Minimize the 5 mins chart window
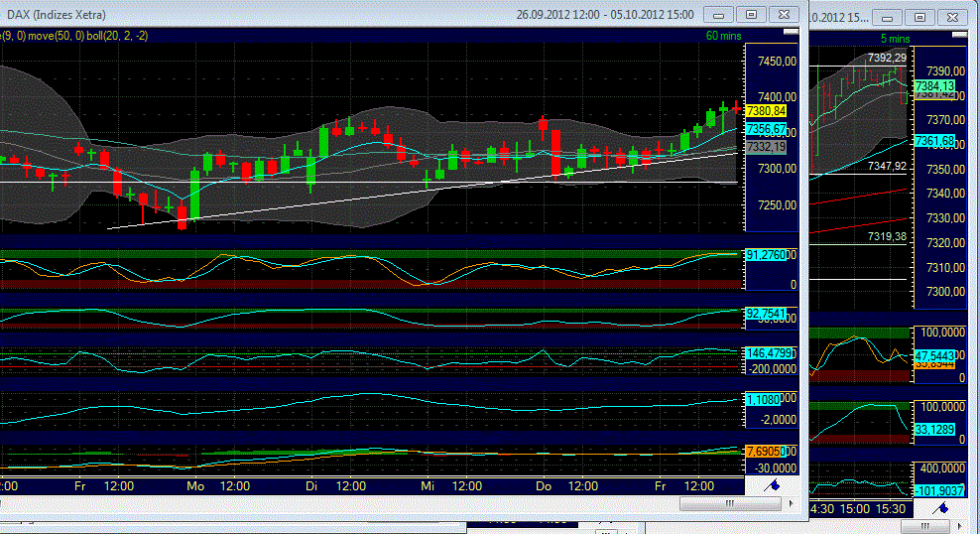Viewport: 980px width, 534px height. coord(887,18)
